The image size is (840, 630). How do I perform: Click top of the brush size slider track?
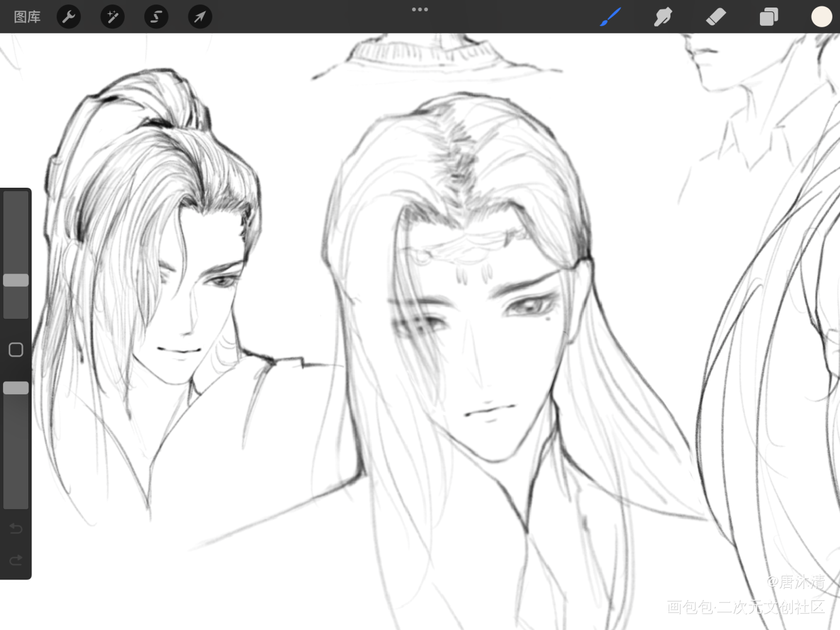click(16, 198)
